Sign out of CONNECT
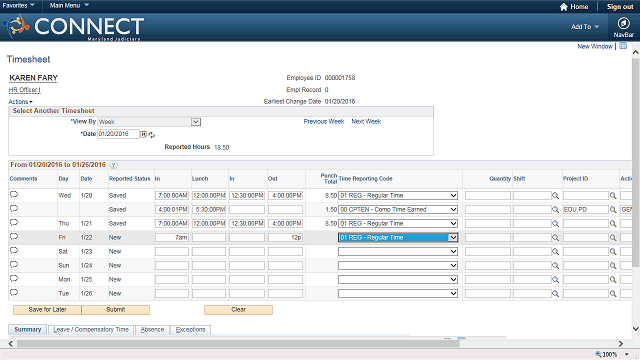 pyautogui.click(x=620, y=7)
